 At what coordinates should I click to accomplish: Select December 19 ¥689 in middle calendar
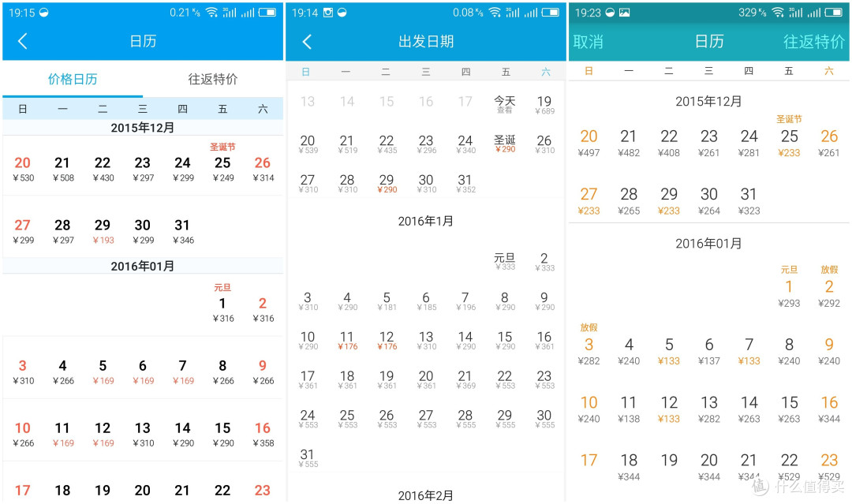coord(544,105)
